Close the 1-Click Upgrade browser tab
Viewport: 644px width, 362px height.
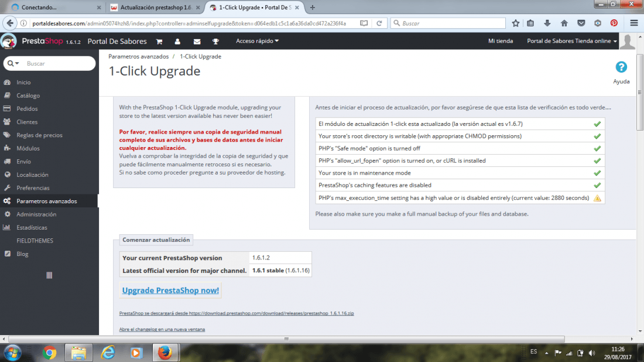297,8
